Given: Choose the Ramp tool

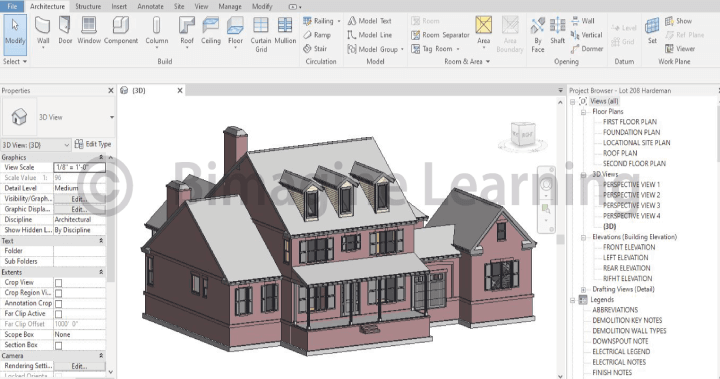Looking at the screenshot, I should click(x=317, y=35).
